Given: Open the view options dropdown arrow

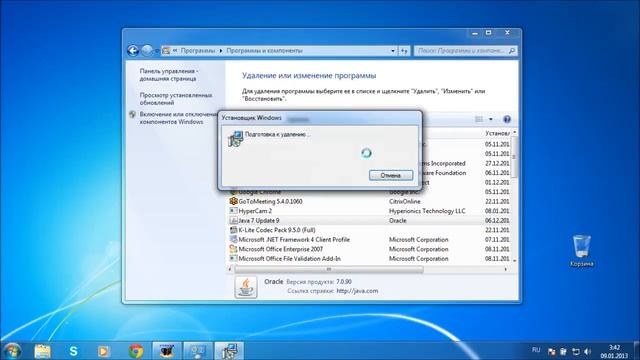Looking at the screenshot, I should pos(491,119).
